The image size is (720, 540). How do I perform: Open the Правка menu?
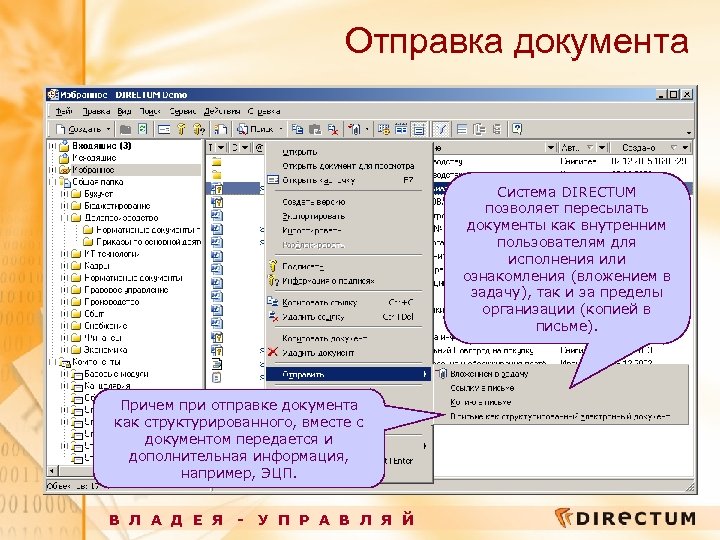[96, 111]
